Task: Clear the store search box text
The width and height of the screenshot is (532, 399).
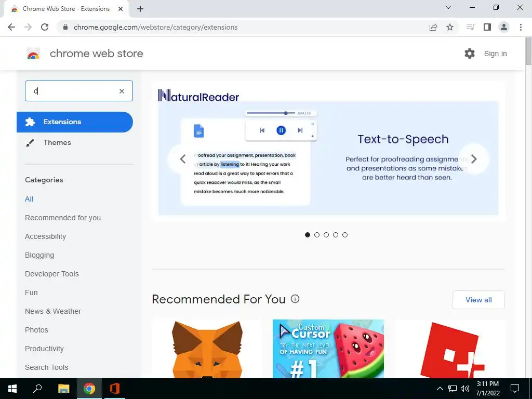Action: point(122,91)
